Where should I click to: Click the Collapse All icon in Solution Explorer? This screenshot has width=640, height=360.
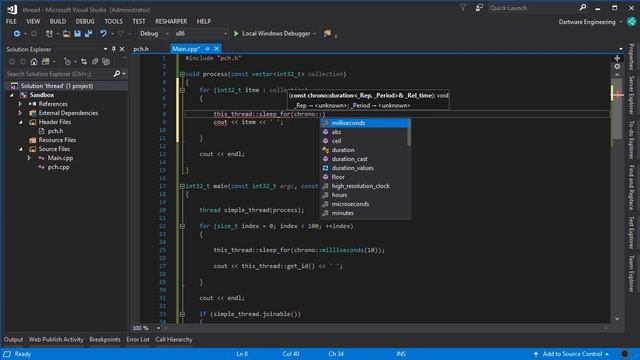[95, 62]
